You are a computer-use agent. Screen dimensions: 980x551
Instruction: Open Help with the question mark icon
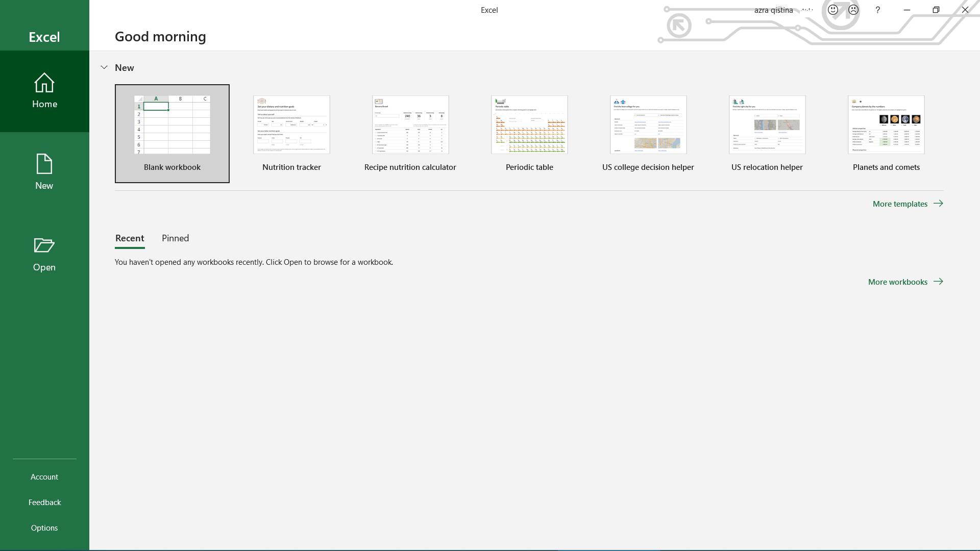pyautogui.click(x=878, y=10)
